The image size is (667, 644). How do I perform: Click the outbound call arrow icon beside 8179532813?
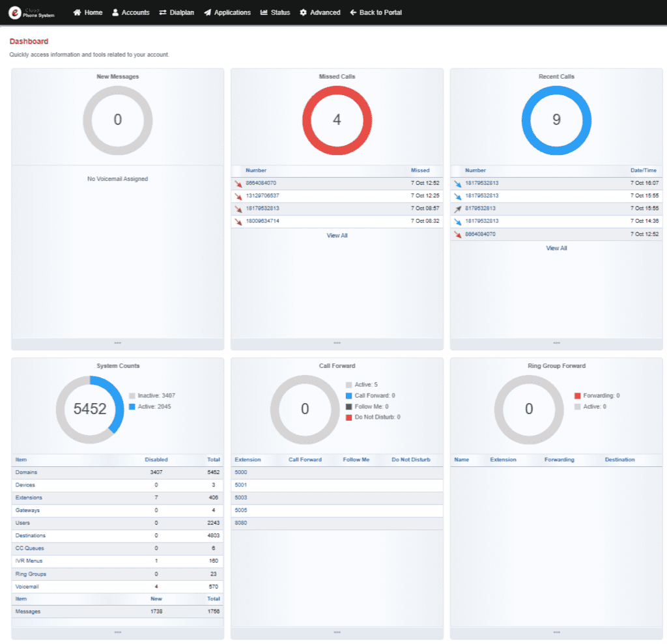(x=458, y=209)
